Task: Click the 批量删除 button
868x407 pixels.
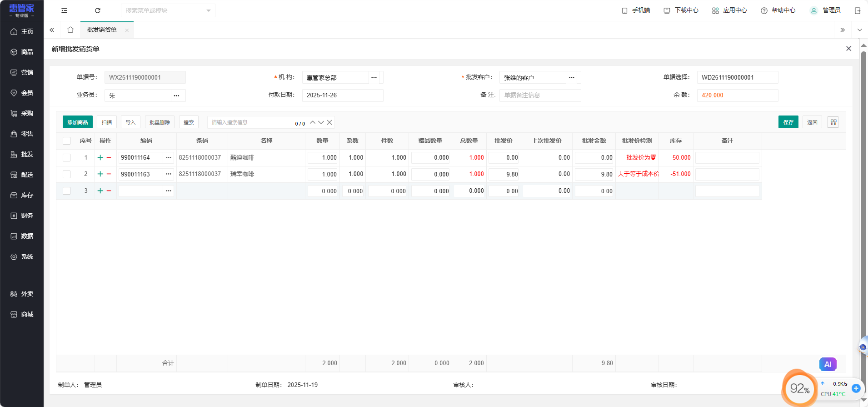Action: coord(160,122)
